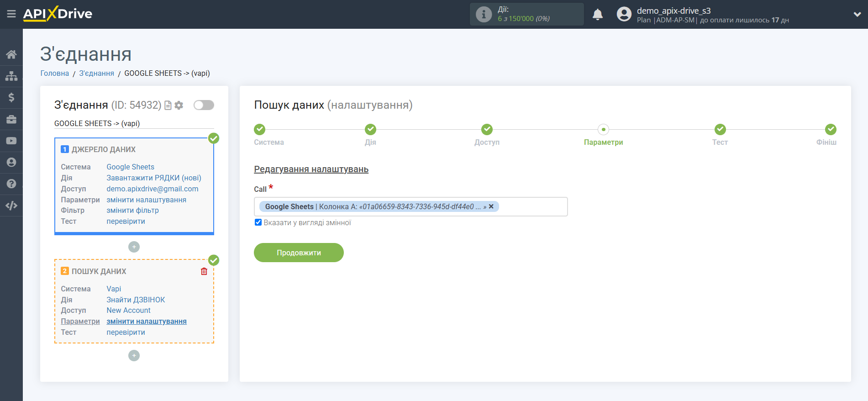Expand the account dropdown chevron
868x401 pixels.
[x=857, y=14]
